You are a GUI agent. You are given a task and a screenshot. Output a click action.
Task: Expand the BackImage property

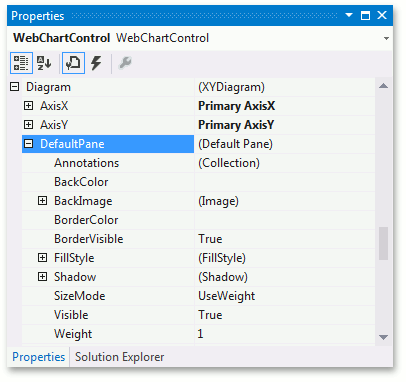pyautogui.click(x=42, y=201)
